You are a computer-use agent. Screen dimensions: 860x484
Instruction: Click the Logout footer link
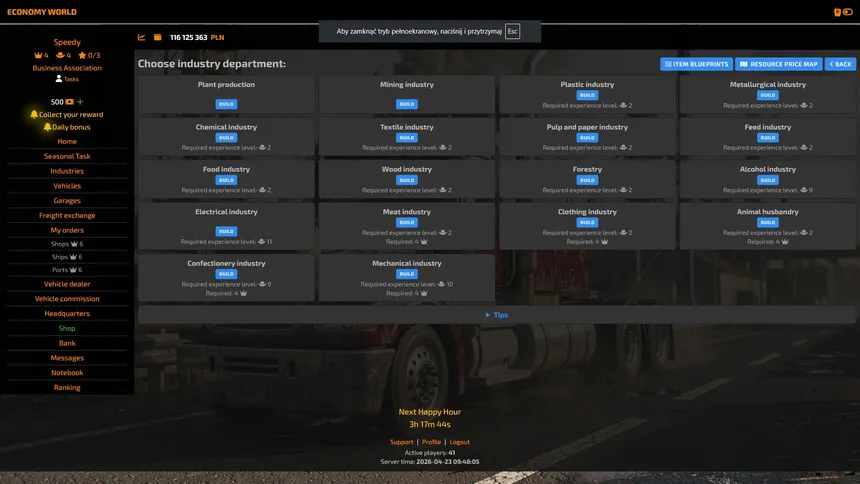point(459,442)
